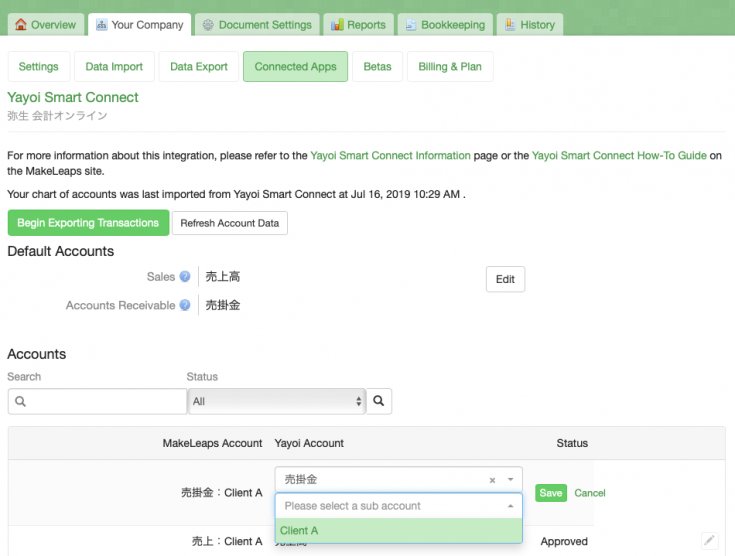The height and width of the screenshot is (556, 735).
Task: Open the Status filter dropdown
Action: click(x=277, y=401)
